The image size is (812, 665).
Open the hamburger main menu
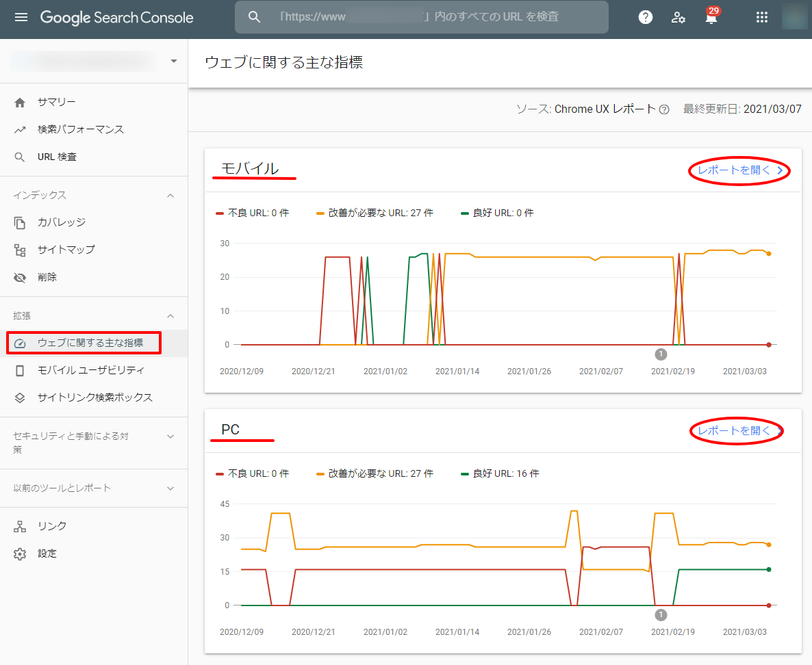(21, 18)
